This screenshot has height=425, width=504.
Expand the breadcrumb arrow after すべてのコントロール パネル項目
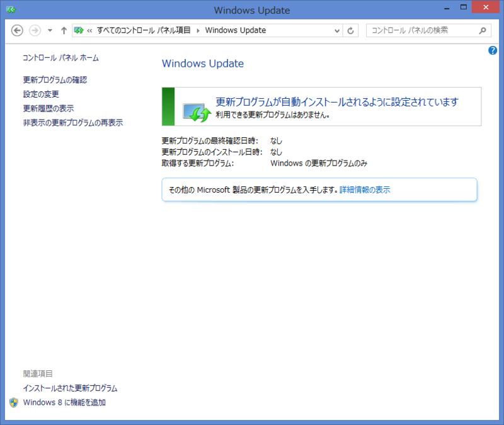pos(198,30)
